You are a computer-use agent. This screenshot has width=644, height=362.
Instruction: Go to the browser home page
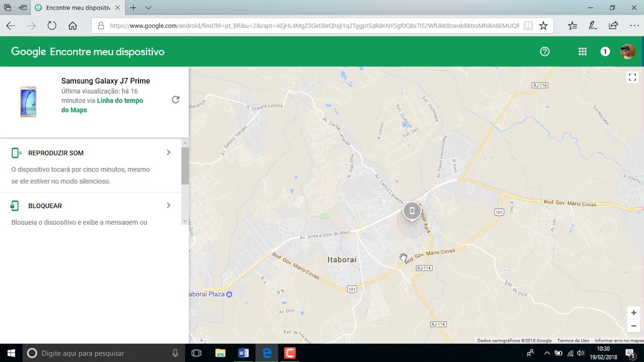[72, 26]
